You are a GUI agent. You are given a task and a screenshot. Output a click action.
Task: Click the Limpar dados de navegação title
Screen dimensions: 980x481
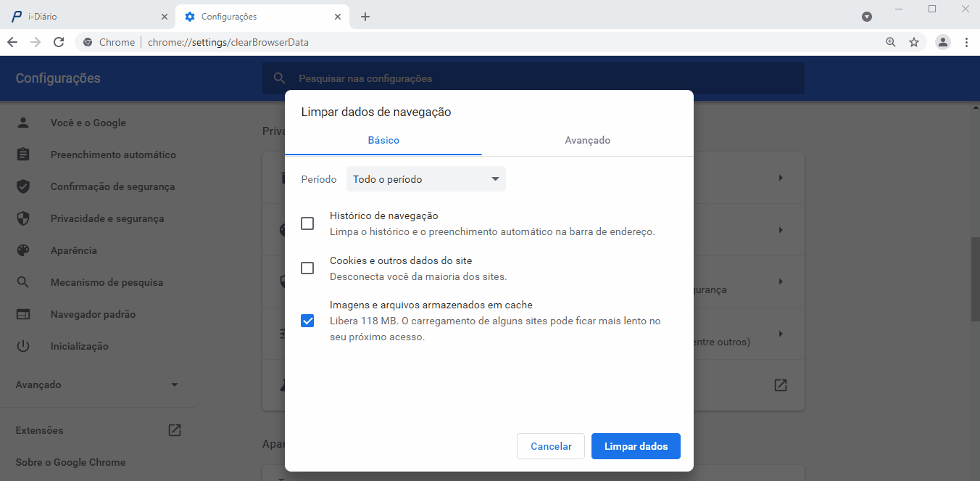tap(376, 112)
